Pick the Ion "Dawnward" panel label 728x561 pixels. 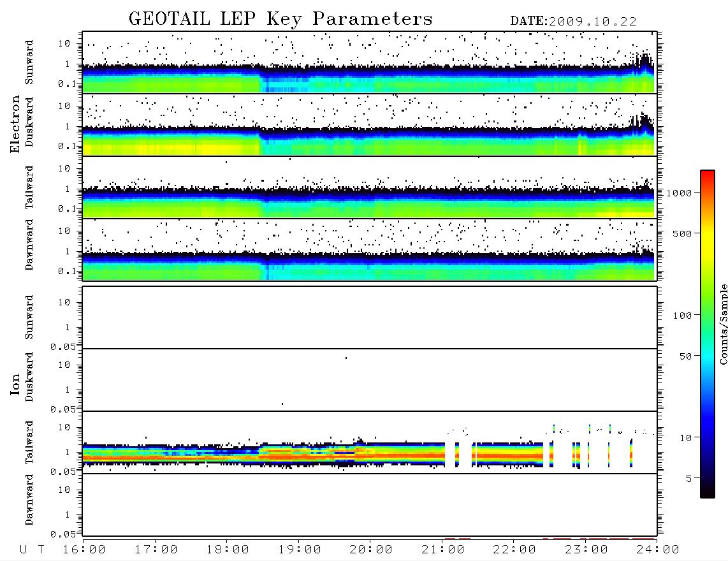click(x=29, y=500)
